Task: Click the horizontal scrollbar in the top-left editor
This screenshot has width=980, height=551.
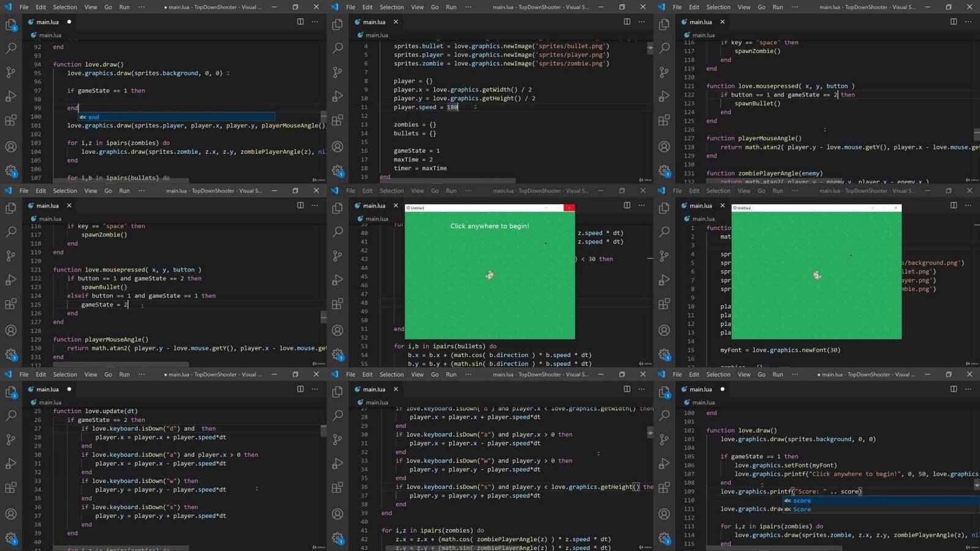Action: coord(119,180)
